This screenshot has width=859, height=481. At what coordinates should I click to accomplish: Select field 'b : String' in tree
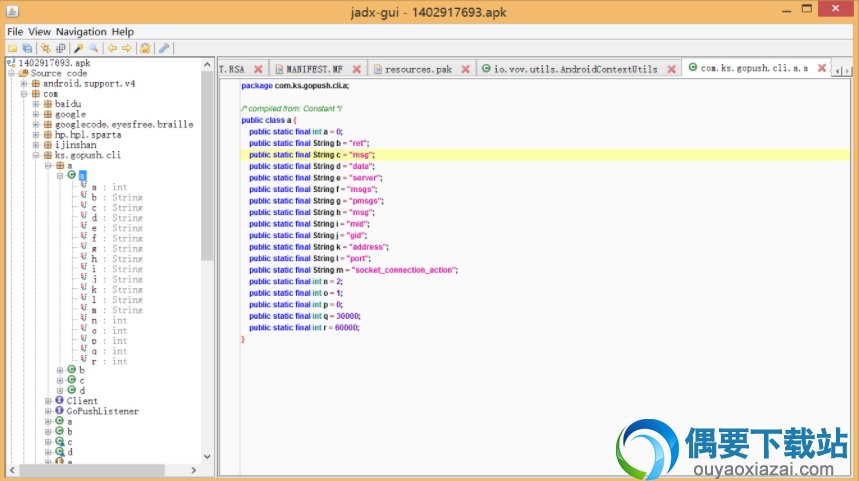pos(117,197)
